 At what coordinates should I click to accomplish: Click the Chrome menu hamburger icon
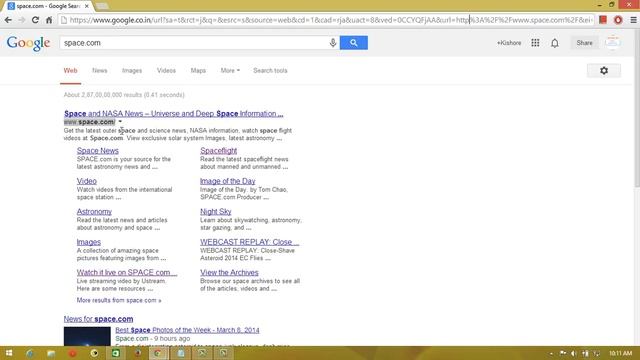click(633, 20)
